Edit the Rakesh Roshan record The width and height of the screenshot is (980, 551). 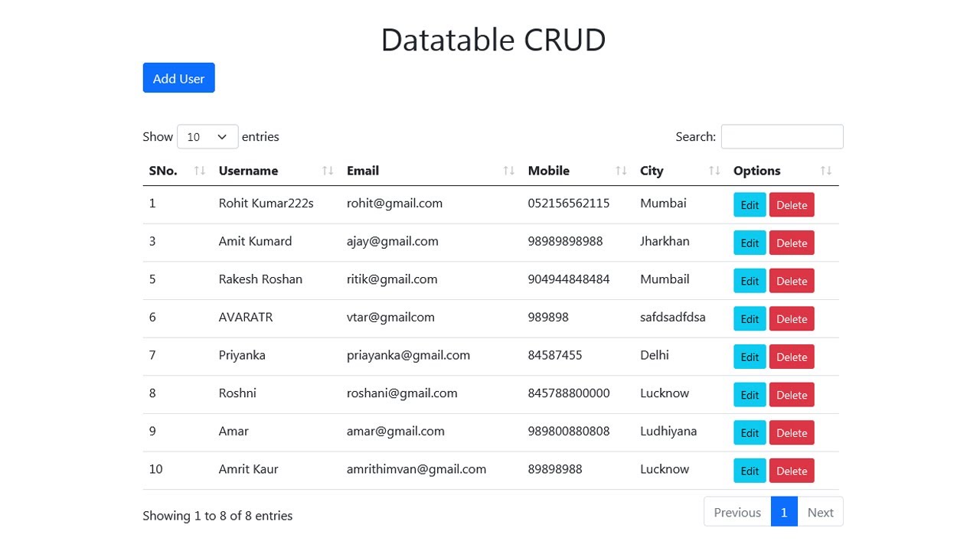750,281
